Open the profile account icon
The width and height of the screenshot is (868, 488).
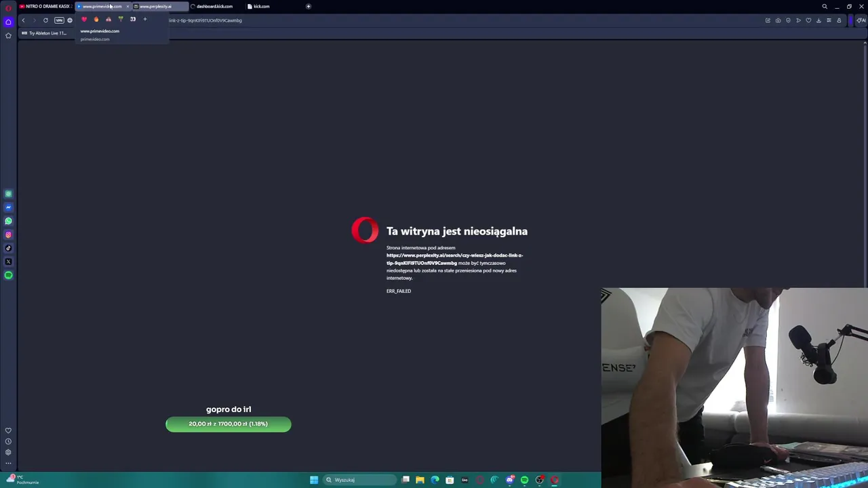(839, 20)
